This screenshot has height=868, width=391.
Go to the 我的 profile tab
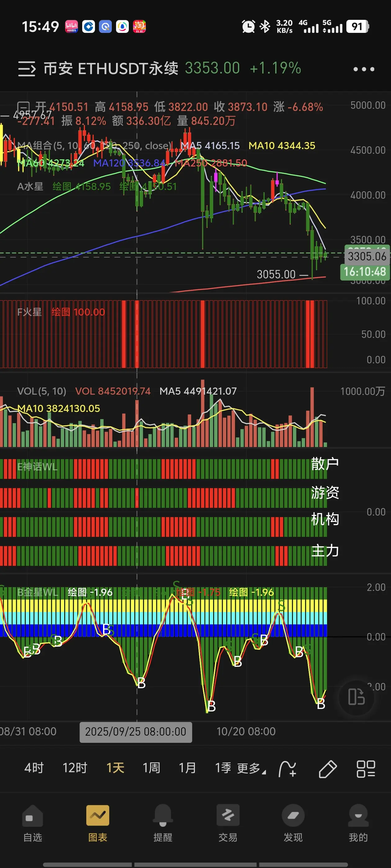click(358, 823)
